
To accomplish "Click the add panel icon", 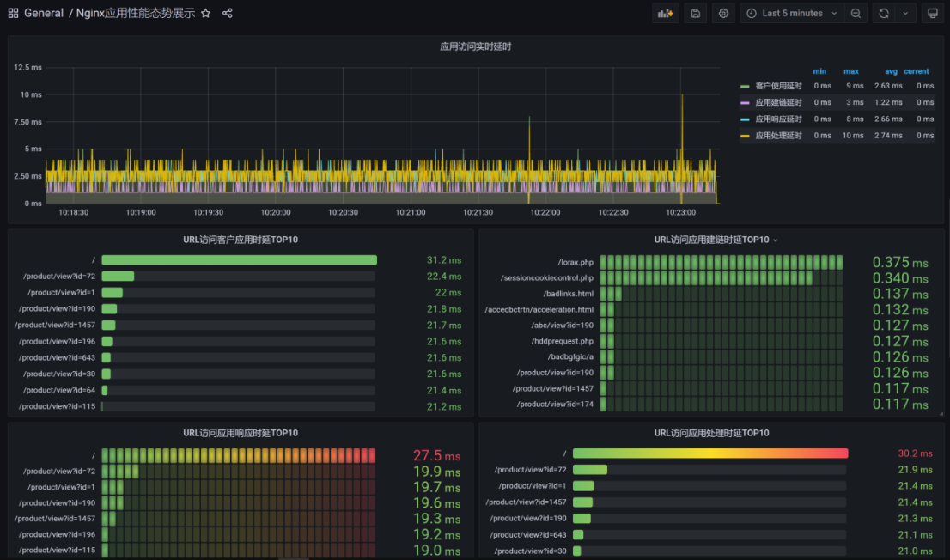I will (665, 14).
